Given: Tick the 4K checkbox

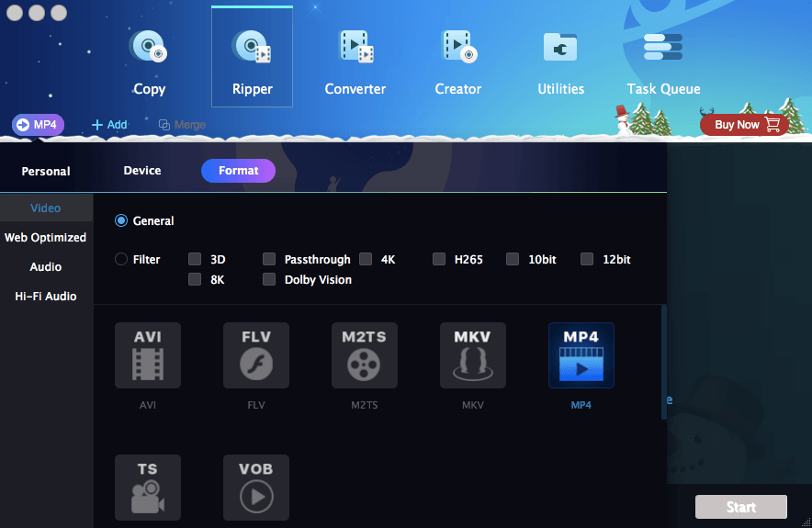Looking at the screenshot, I should click(x=366, y=259).
